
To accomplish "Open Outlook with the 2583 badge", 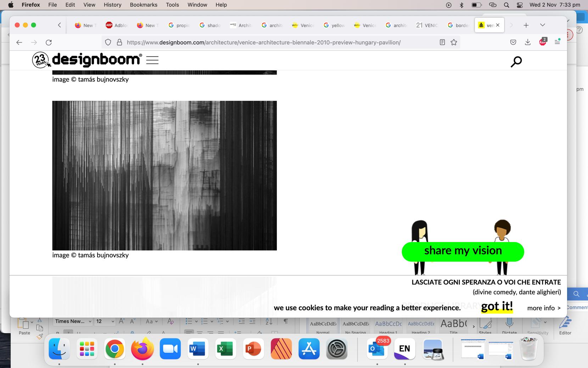I will click(x=377, y=348).
